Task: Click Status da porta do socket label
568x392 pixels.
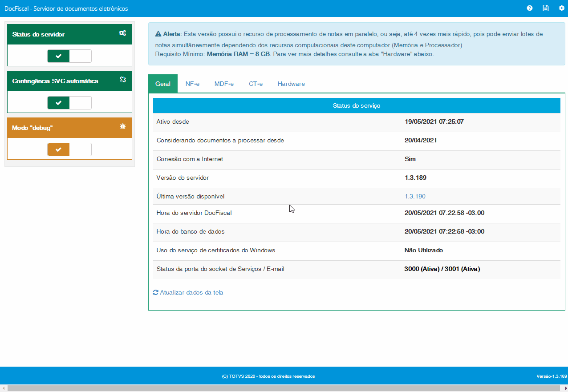Action: [x=220, y=269]
